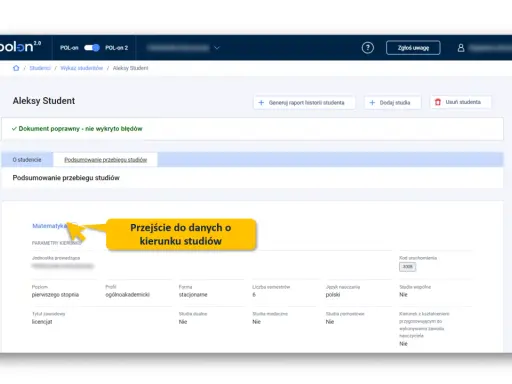Viewport: 512px width, 384px height.
Task: Click the Usuń studenta button
Action: point(461,102)
